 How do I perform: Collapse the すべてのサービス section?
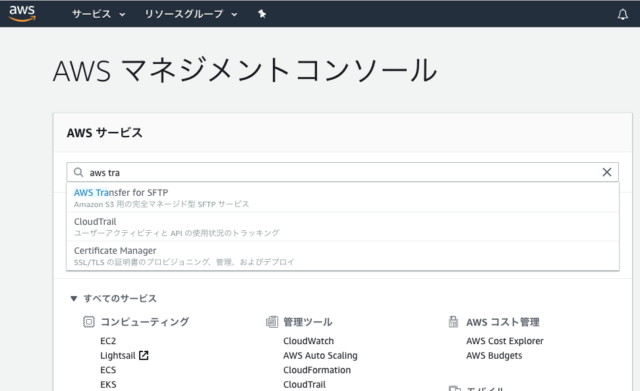pyautogui.click(x=113, y=298)
